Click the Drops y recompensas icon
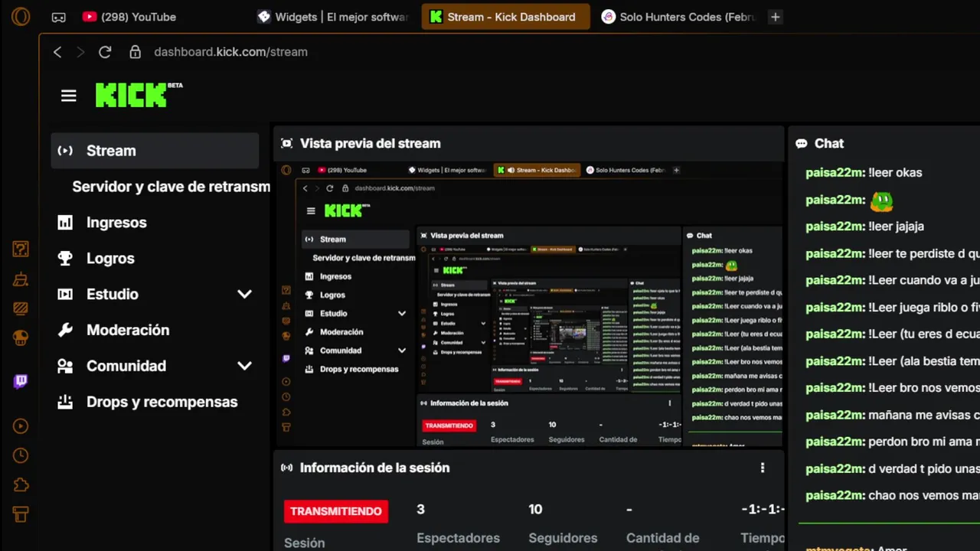 (65, 402)
